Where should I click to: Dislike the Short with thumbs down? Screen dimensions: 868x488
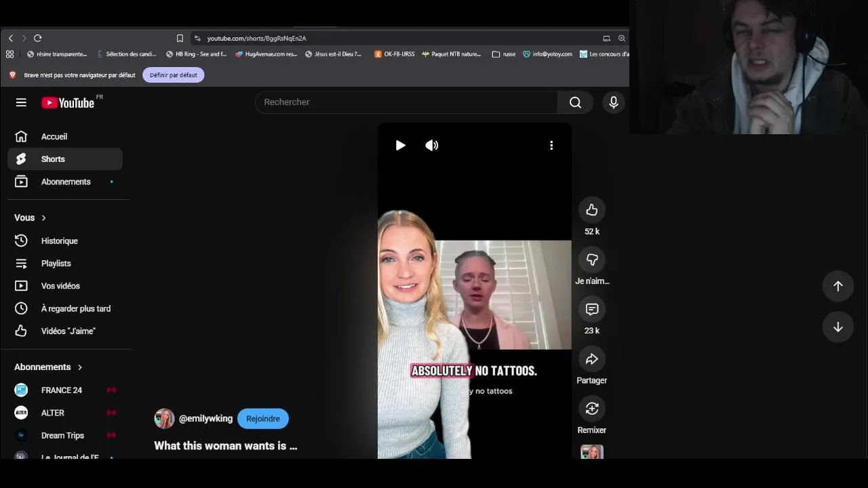pos(592,260)
